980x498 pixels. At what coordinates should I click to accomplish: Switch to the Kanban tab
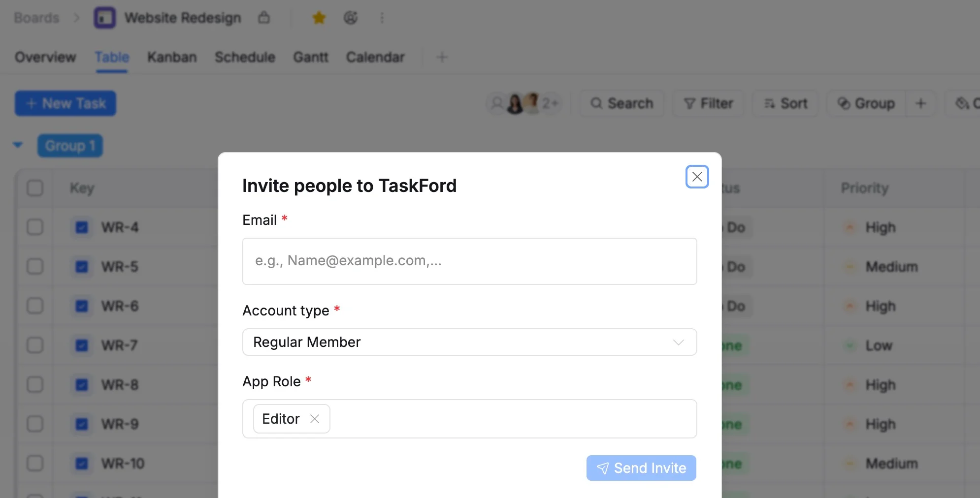[x=172, y=57]
